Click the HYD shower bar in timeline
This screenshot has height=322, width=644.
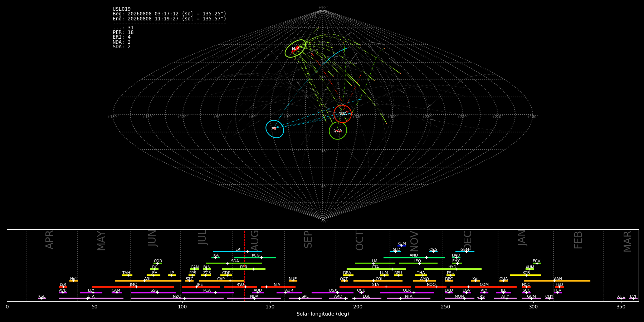click(453, 269)
